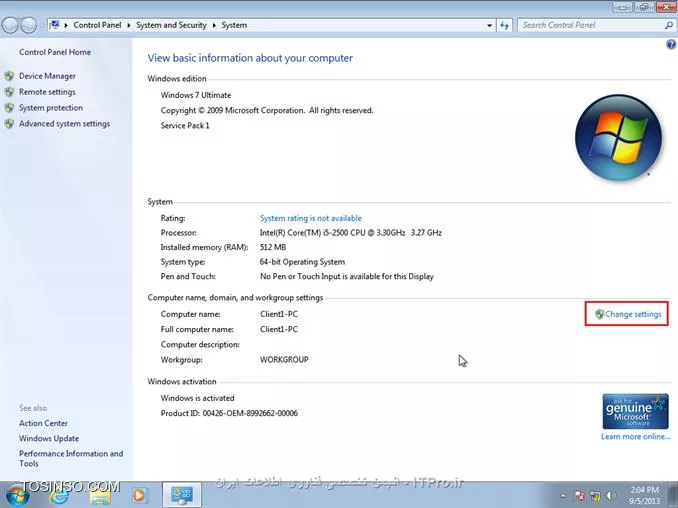This screenshot has width=678, height=508.
Task: Click the address bar refresh icon
Action: (x=504, y=25)
